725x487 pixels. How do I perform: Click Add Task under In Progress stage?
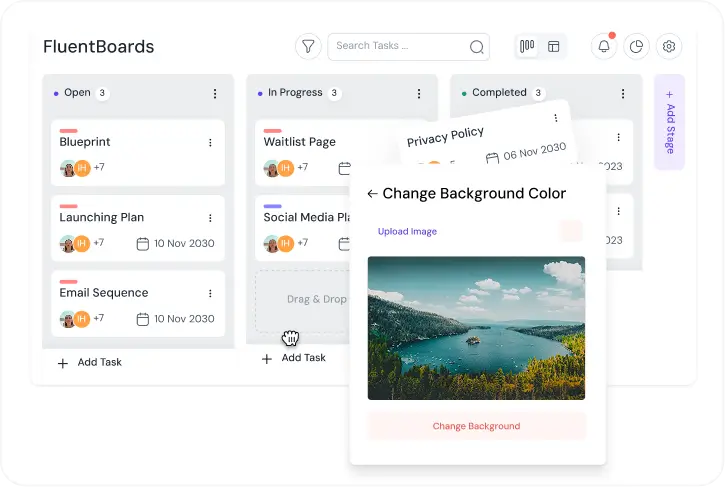coord(294,358)
